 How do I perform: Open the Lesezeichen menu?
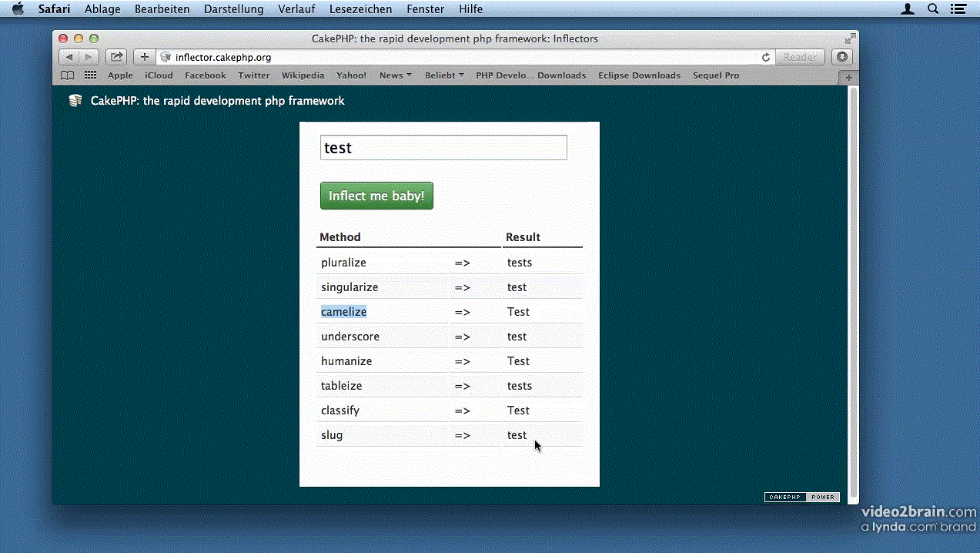[360, 9]
